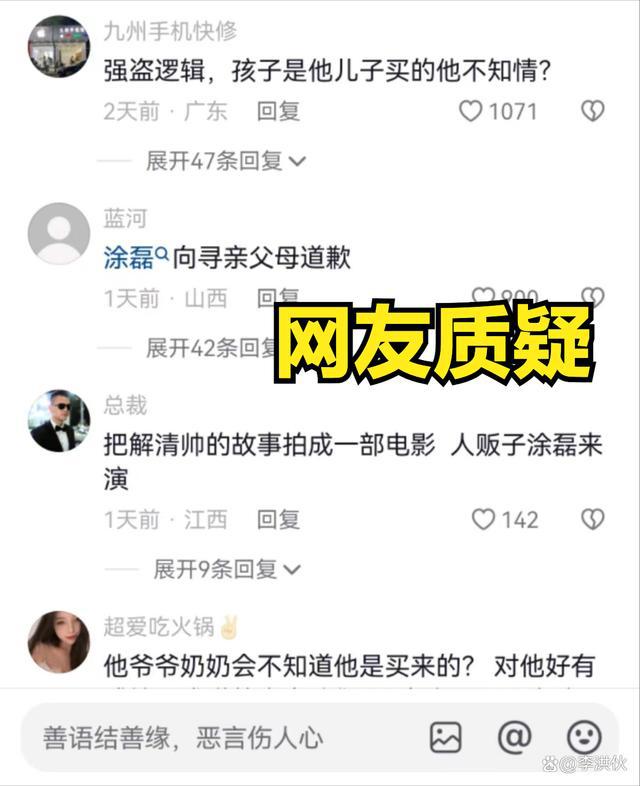Expand the 42 replies under 蓝河
640x786 pixels.
pos(211,348)
